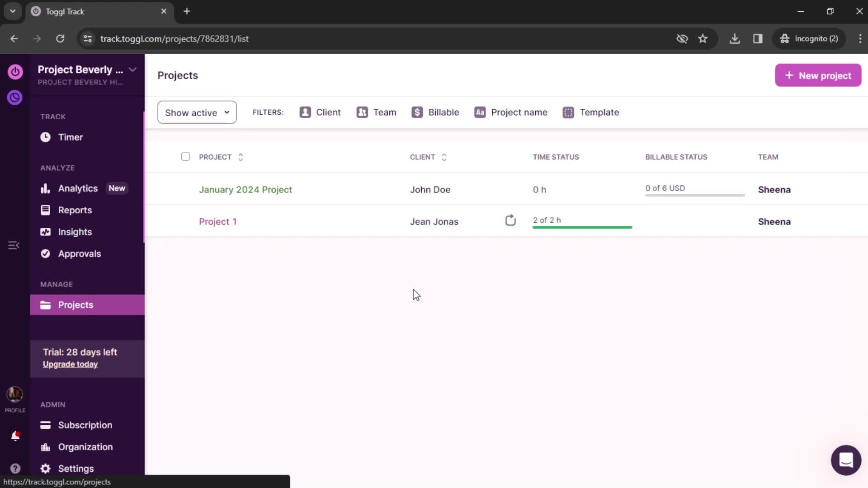The image size is (868, 488).
Task: Open Analytics section in sidebar
Action: point(77,188)
